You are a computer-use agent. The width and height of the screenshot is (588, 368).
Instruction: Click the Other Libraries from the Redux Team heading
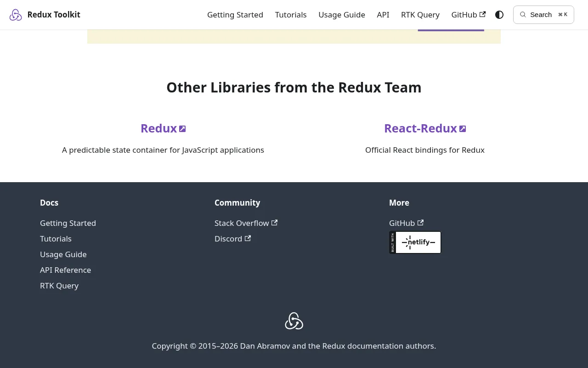[x=294, y=87]
